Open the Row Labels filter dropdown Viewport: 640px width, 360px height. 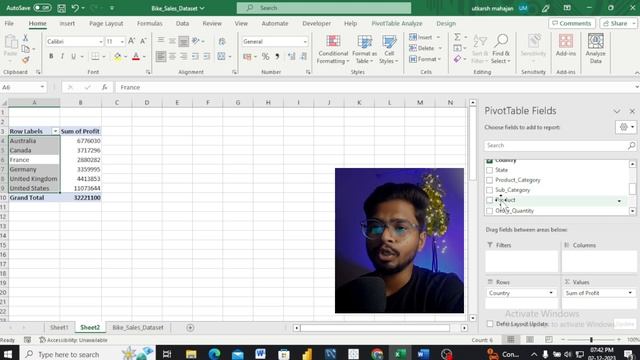pyautogui.click(x=55, y=131)
